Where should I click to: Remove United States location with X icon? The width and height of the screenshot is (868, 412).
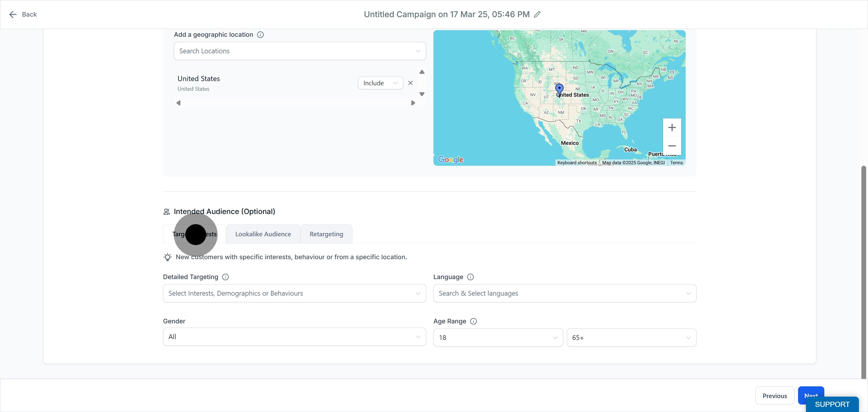pos(410,83)
